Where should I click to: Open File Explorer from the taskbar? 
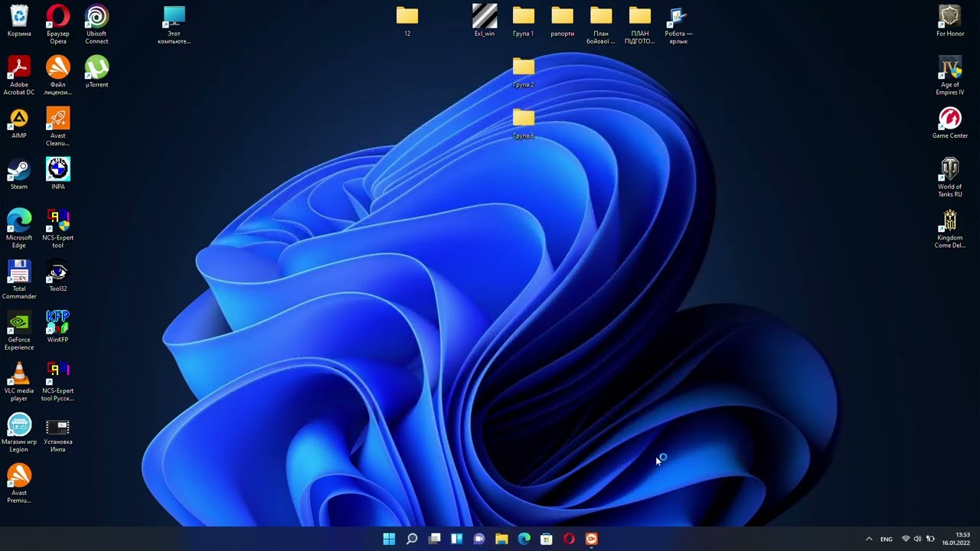coord(501,539)
